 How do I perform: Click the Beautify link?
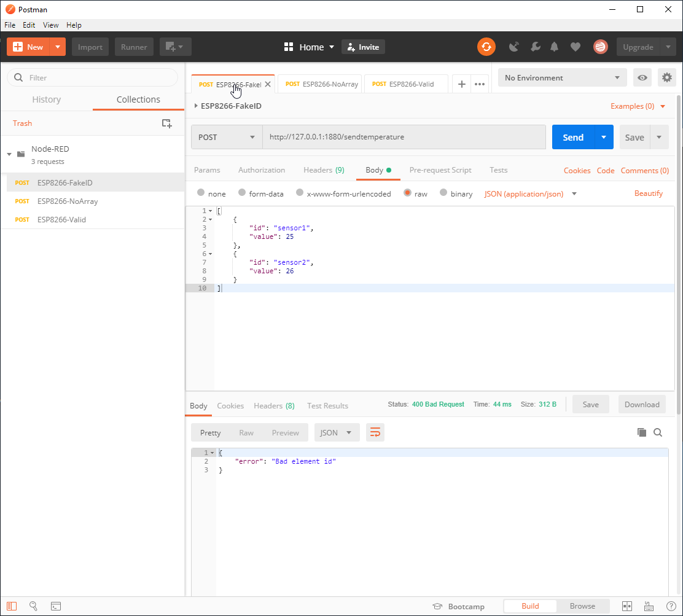tap(648, 193)
